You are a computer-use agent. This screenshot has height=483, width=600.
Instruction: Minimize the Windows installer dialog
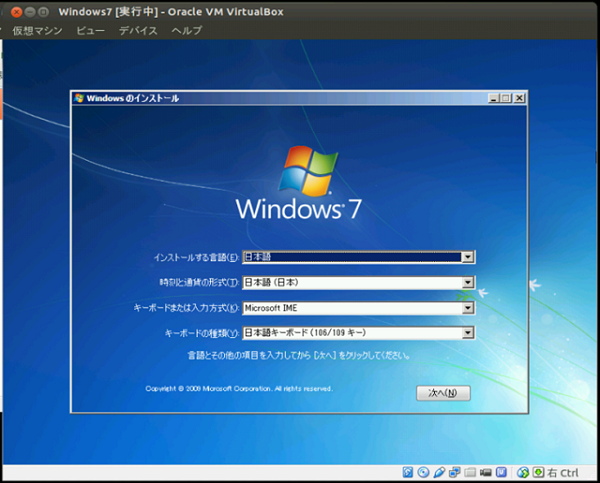coord(494,98)
